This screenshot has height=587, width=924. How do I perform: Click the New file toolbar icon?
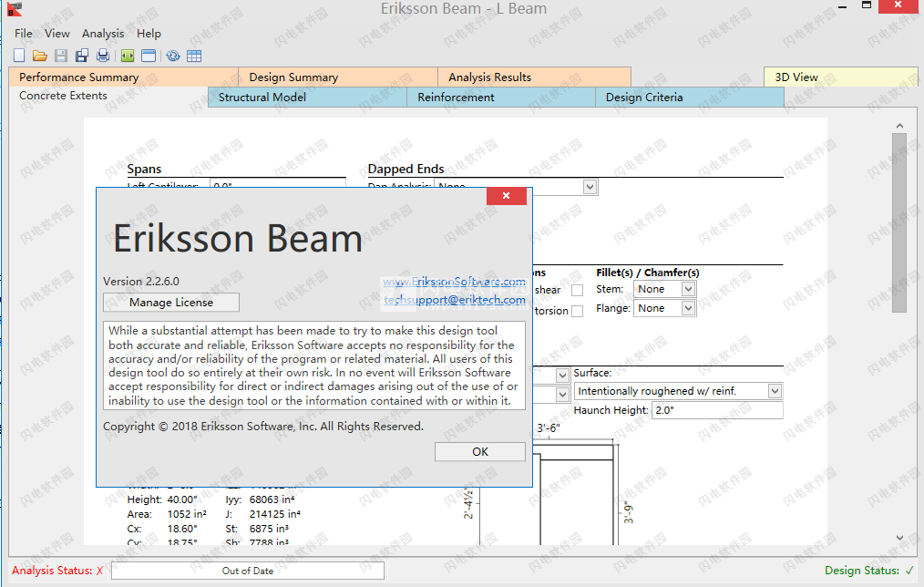click(19, 56)
